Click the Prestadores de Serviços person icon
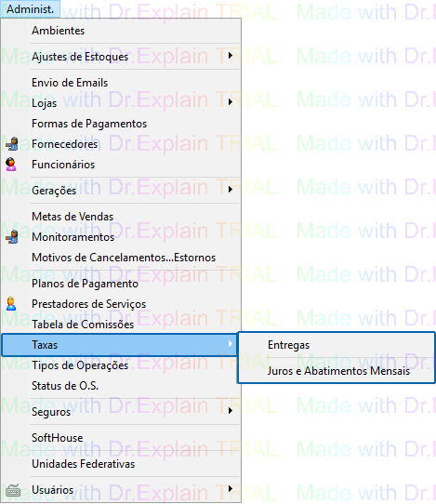Image resolution: width=436 pixels, height=504 pixels. click(x=11, y=304)
